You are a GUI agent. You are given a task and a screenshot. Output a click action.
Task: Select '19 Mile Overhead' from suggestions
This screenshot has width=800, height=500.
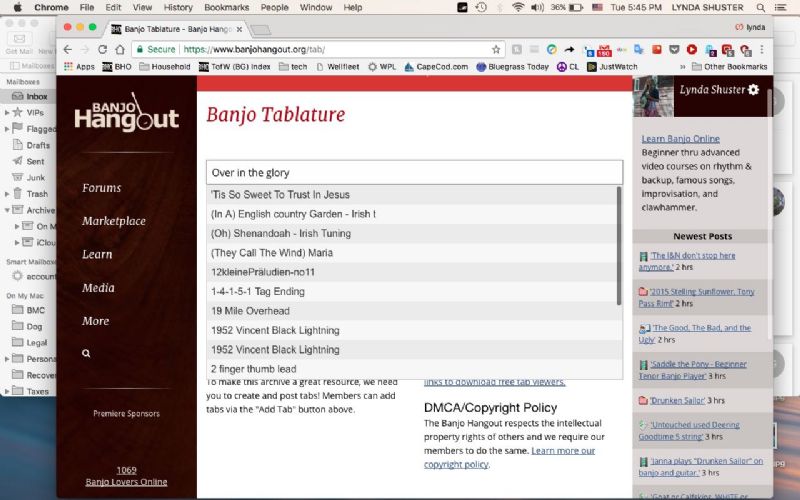coord(414,311)
